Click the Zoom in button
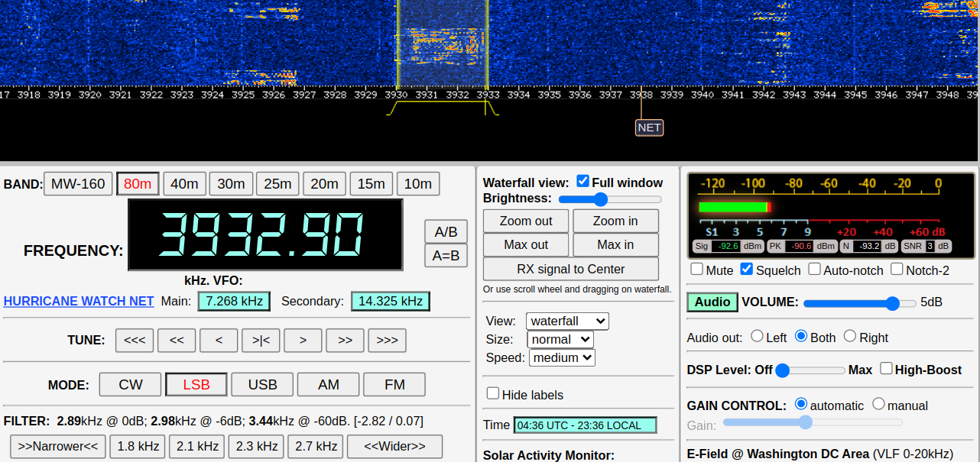 (615, 221)
